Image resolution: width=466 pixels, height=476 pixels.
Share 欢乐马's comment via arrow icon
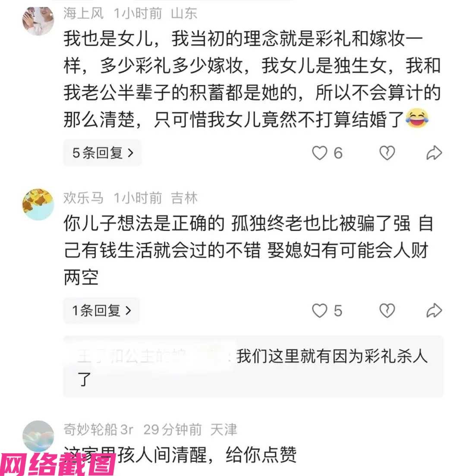click(434, 311)
